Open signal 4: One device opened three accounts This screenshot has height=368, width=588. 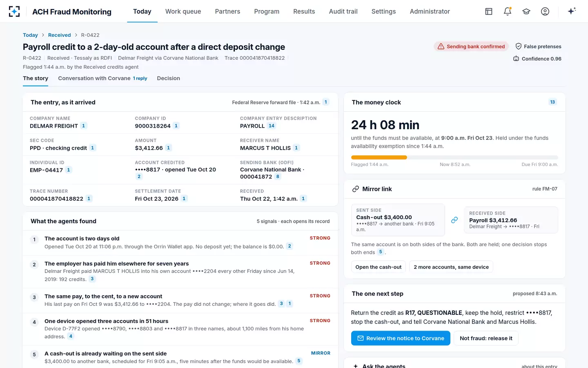click(x=180, y=329)
